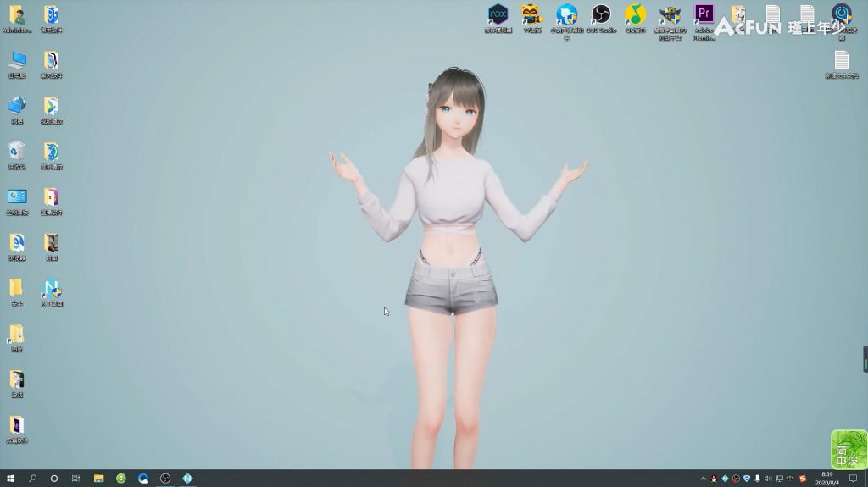This screenshot has height=487, width=868.
Task: Launch Adobe Premiere desktop shortcut
Action: [704, 22]
